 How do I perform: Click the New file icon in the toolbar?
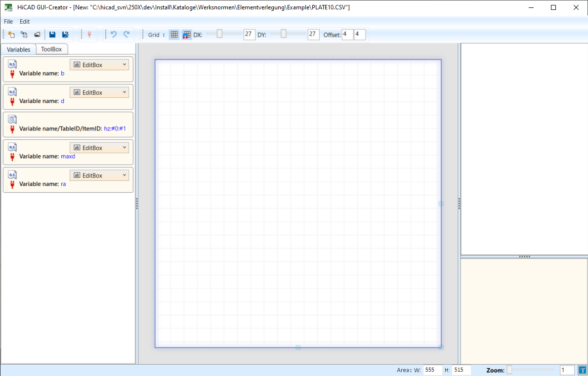point(11,35)
